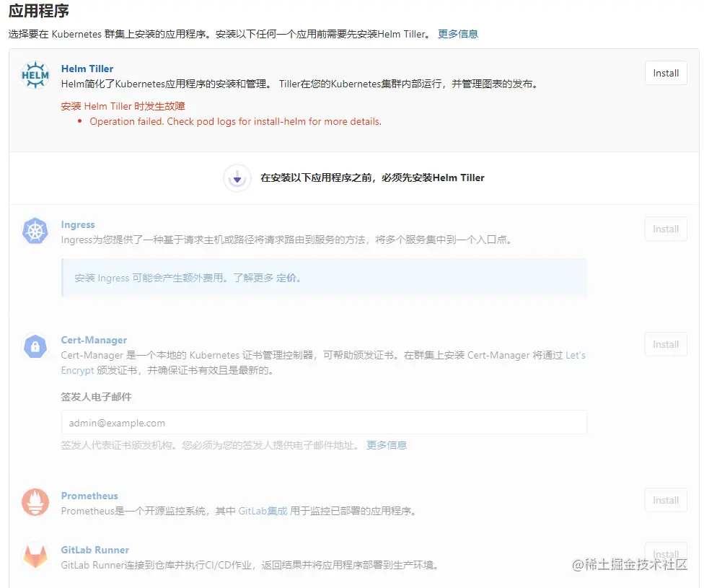
Task: Click the Ingress Kubernetes wheel icon
Action: click(x=35, y=231)
